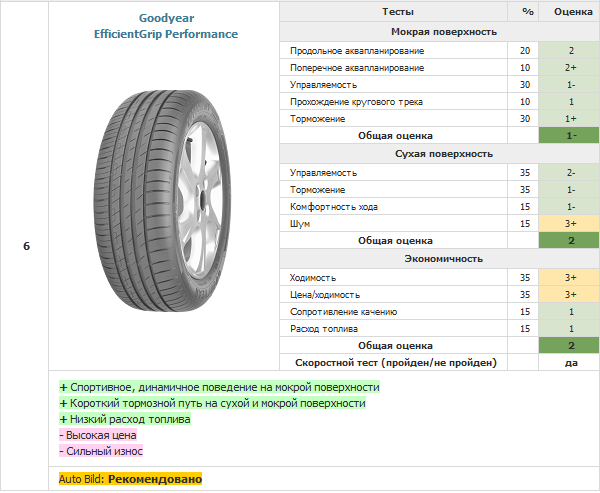Viewport: 600px width, 493px height.
Task: Click the 'да' speed test result
Action: tap(571, 362)
